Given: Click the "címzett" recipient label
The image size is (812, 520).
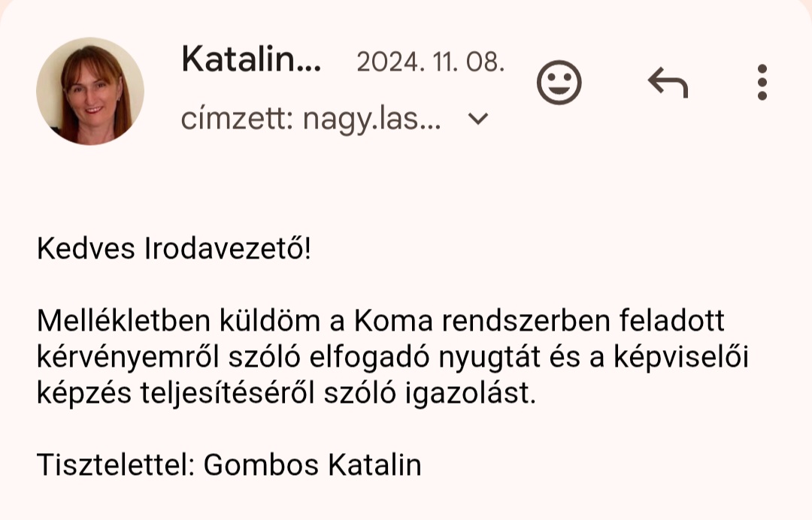Looking at the screenshot, I should [x=238, y=119].
